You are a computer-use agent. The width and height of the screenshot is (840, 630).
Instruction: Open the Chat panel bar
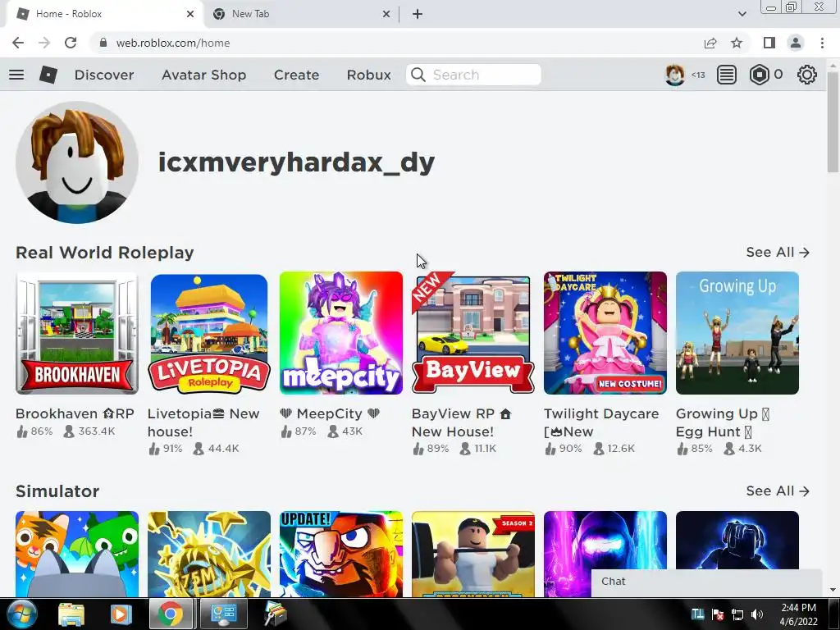[706, 582]
